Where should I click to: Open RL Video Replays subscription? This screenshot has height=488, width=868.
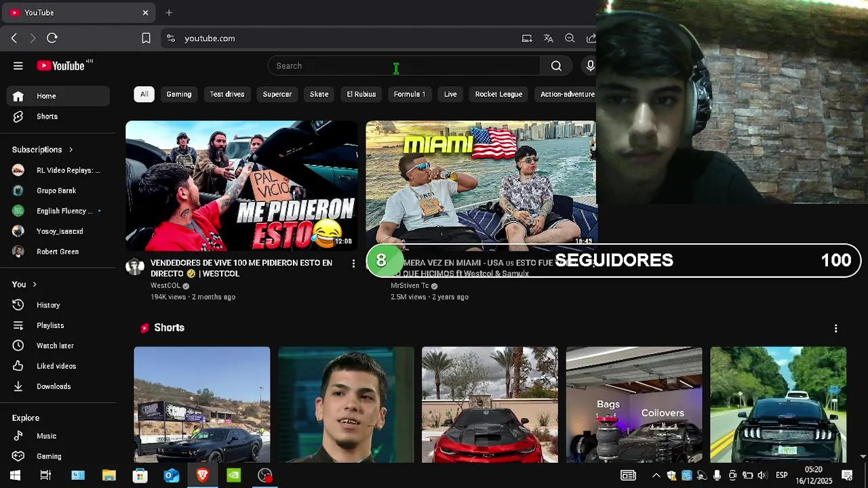tap(58, 170)
